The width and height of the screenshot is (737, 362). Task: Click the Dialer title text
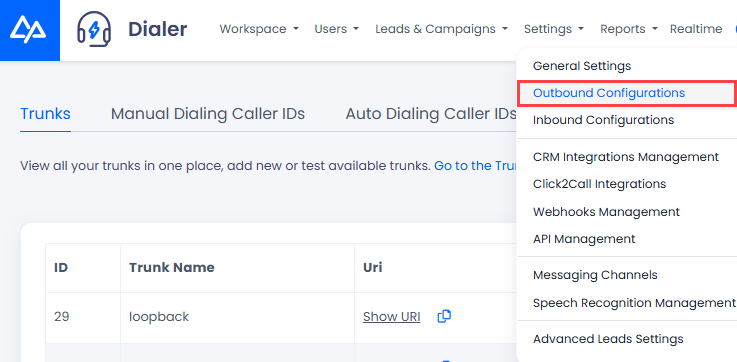(x=157, y=29)
